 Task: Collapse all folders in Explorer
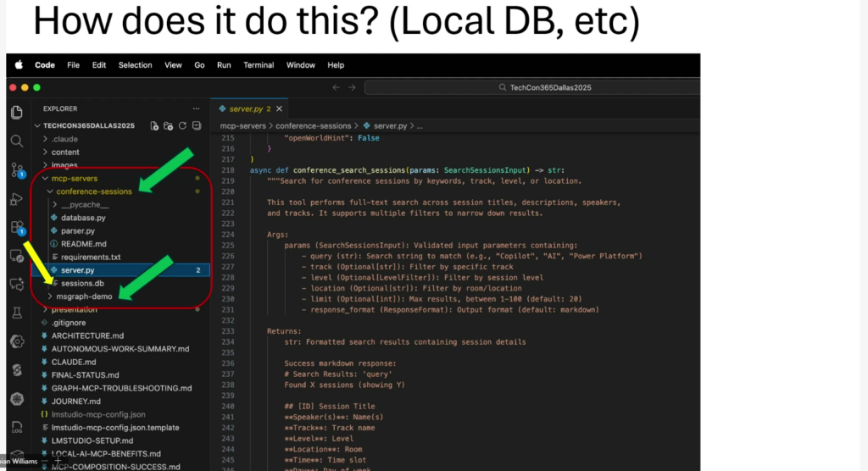point(197,126)
